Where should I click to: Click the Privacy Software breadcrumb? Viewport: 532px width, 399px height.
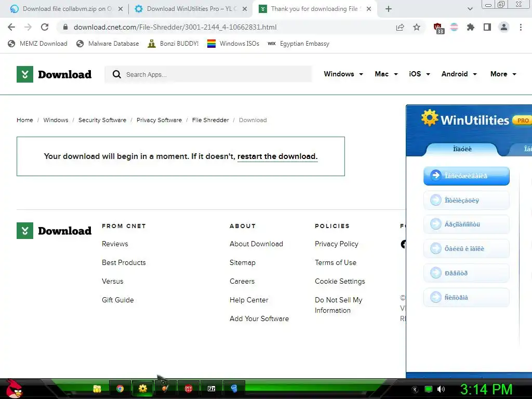point(159,120)
